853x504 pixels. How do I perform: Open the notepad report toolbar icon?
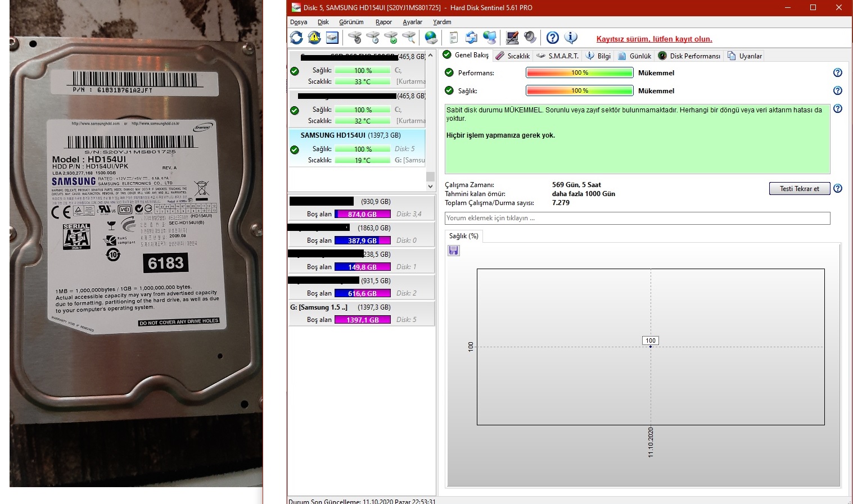pyautogui.click(x=454, y=38)
